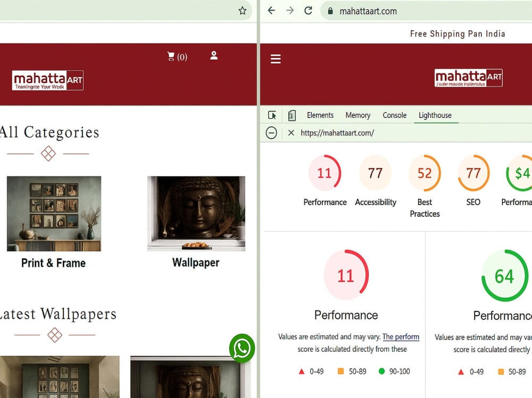Image resolution: width=532 pixels, height=398 pixels.
Task: Switch to the Console tab
Action: point(395,115)
